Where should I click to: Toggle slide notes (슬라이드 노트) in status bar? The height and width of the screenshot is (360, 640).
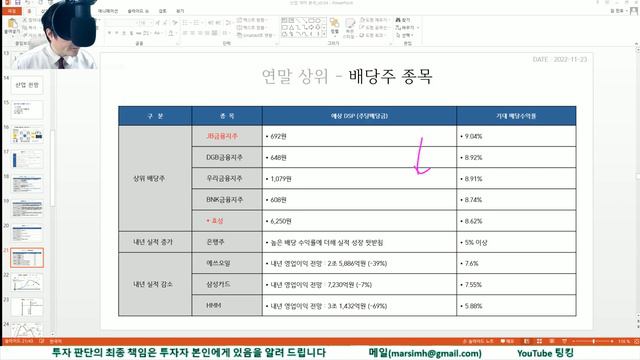(x=478, y=341)
